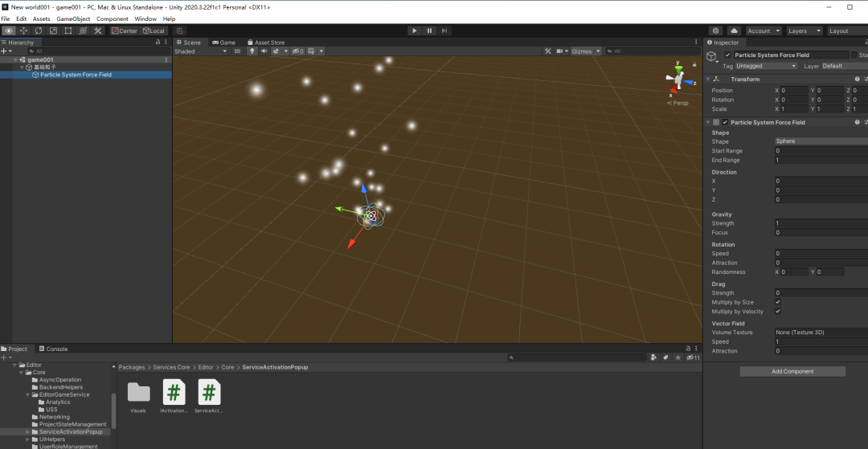
Task: Open the Assets menu
Action: tap(42, 18)
